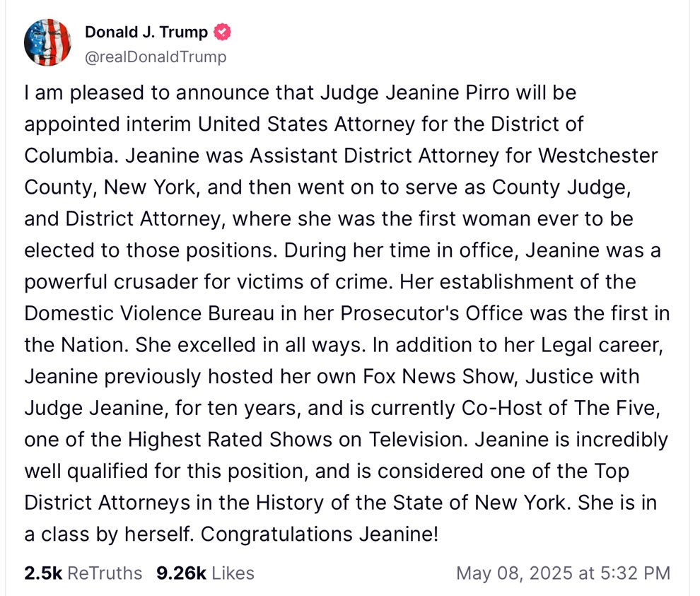Screen dimensions: 700x596
Task: Open the May 08, 2025 date
Action: 515,573
